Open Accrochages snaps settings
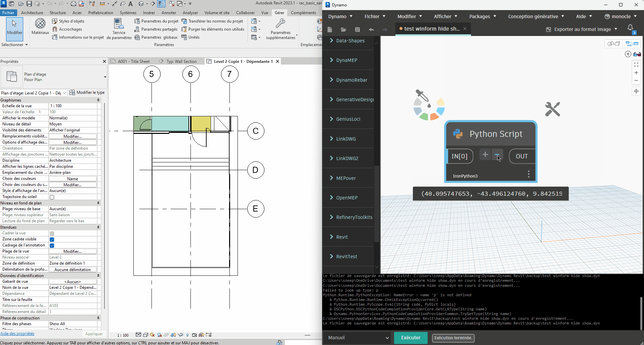Viewport: 644px width, 345px height. click(x=67, y=29)
